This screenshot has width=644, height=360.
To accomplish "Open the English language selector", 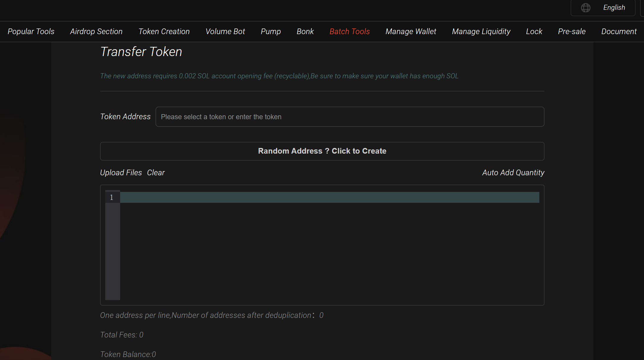I will pyautogui.click(x=614, y=8).
